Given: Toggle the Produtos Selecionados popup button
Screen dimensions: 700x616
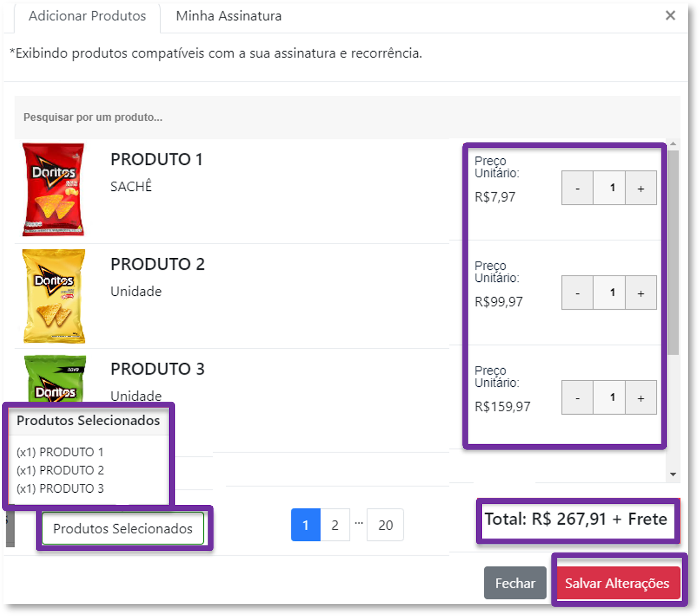Looking at the screenshot, I should point(123,528).
